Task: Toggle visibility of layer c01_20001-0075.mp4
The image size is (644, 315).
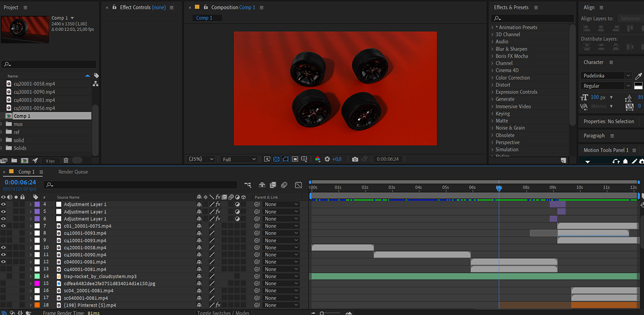Action: tap(3, 226)
